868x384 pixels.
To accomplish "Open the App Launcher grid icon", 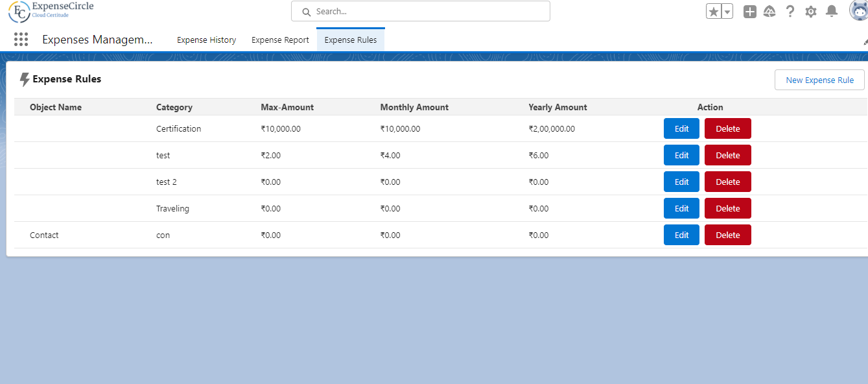I will (21, 40).
